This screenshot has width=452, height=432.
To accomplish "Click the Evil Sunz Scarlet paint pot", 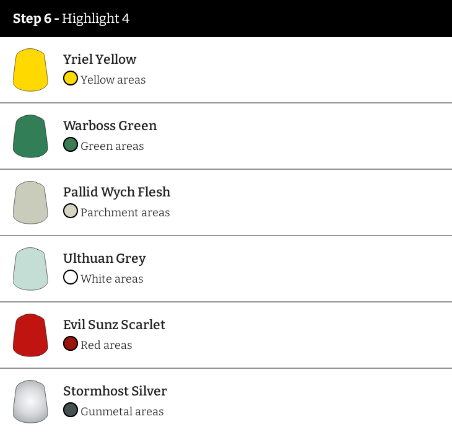I will tap(30, 335).
